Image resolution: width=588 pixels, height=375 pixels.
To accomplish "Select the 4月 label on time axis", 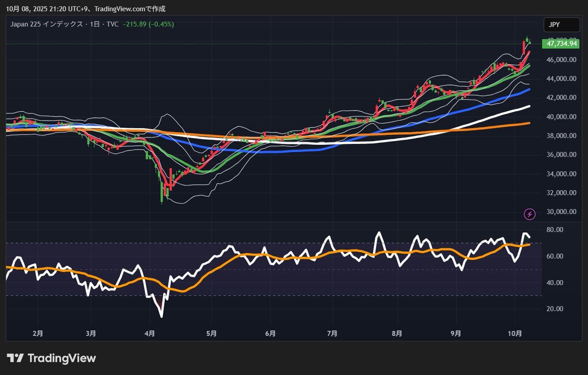I will tap(150, 333).
